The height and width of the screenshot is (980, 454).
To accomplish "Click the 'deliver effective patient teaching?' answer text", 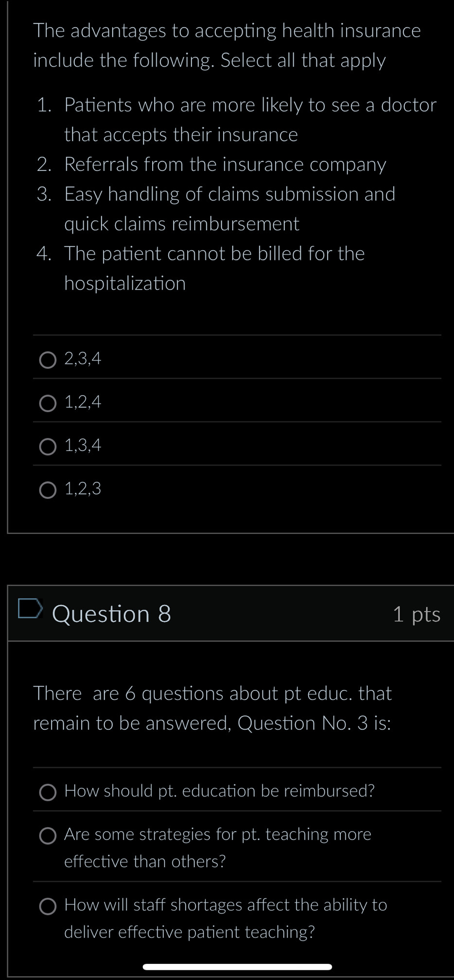I will [190, 932].
